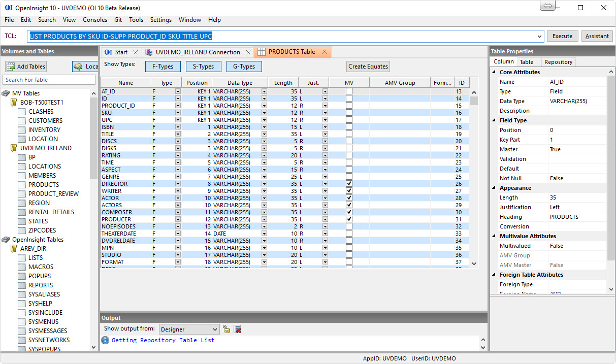Collapse the Multivalue Attributes section

pos(495,236)
